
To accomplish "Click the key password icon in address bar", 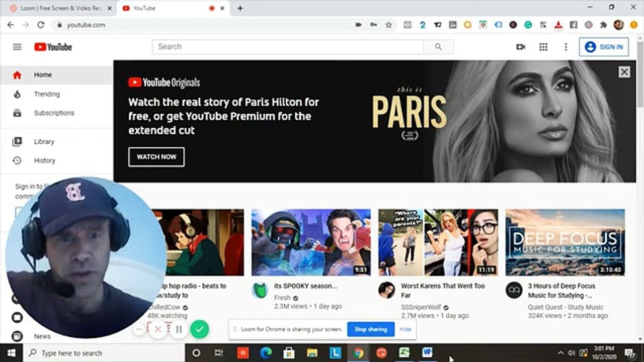I will [x=373, y=25].
